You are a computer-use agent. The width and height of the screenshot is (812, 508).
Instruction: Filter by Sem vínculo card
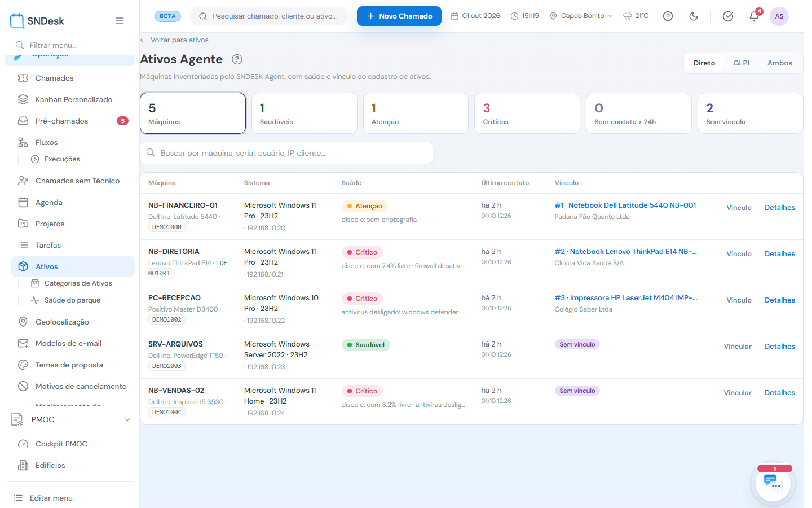750,113
